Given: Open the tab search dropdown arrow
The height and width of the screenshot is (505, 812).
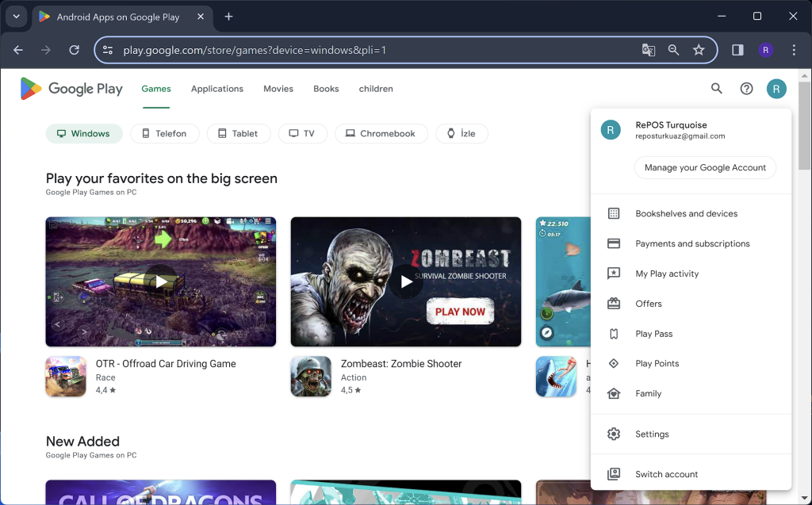Looking at the screenshot, I should (x=16, y=17).
